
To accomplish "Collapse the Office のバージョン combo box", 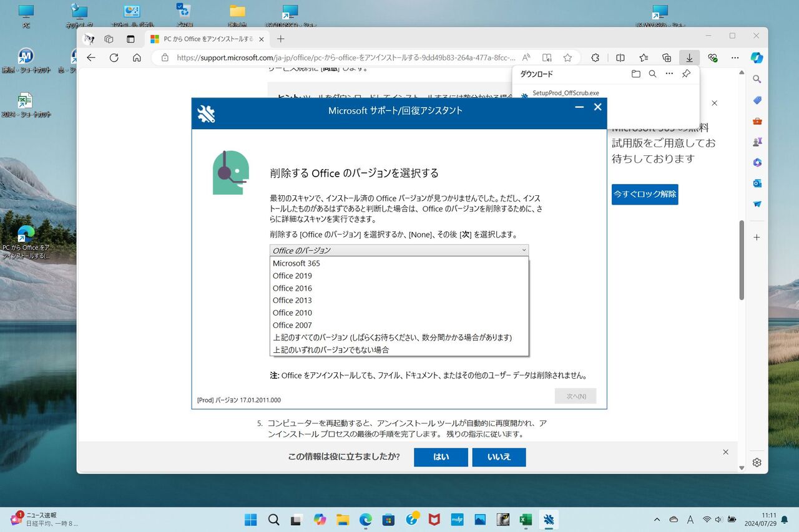I will 399,250.
